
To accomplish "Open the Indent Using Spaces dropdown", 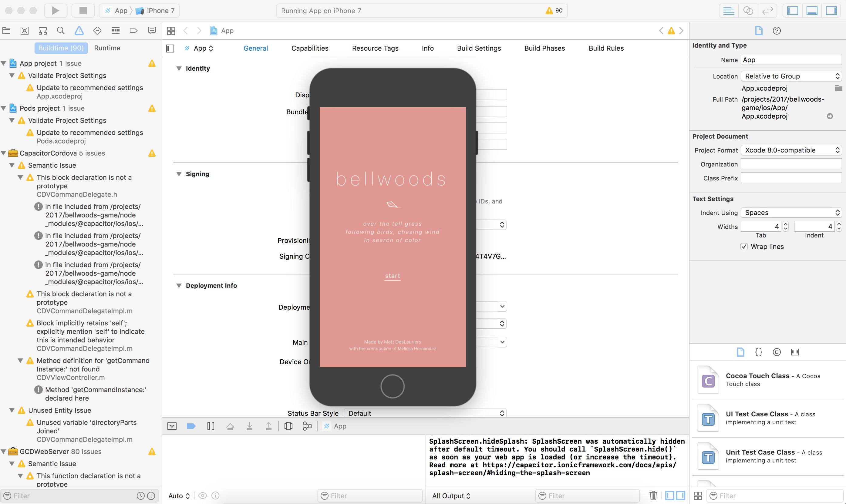I will [791, 213].
